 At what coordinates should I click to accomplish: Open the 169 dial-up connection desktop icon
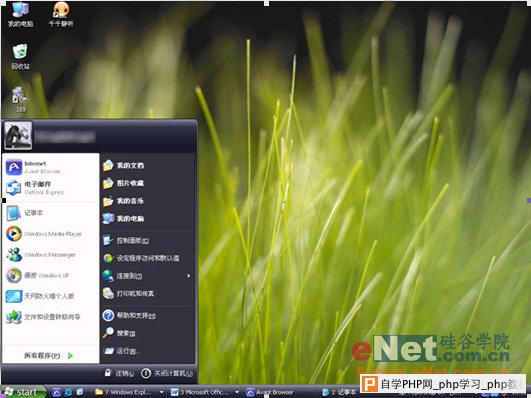(20, 99)
